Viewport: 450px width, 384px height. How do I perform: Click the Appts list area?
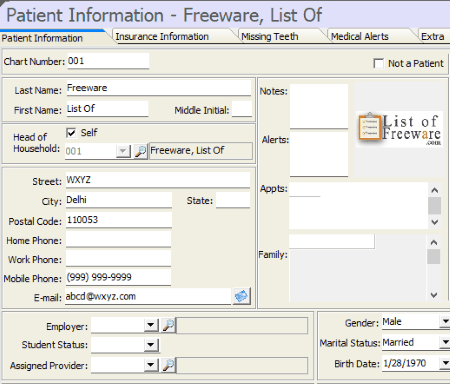(x=358, y=206)
